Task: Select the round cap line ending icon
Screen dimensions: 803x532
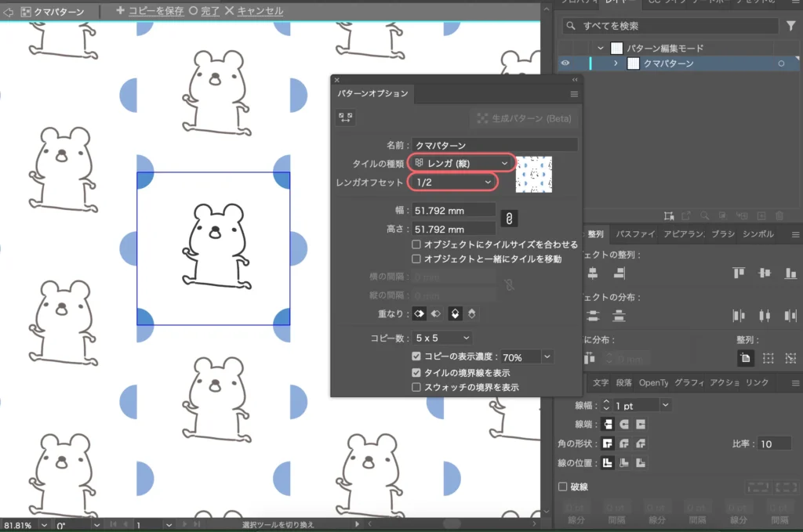Action: 625,424
